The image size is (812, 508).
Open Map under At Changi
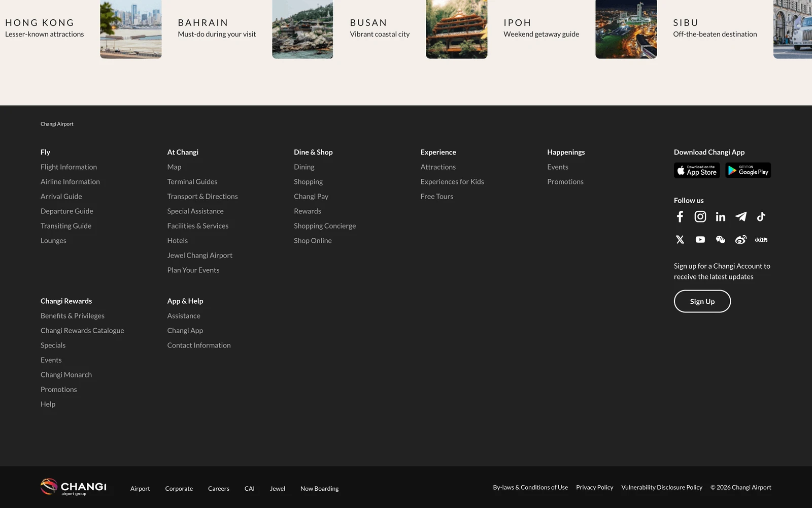tap(174, 167)
